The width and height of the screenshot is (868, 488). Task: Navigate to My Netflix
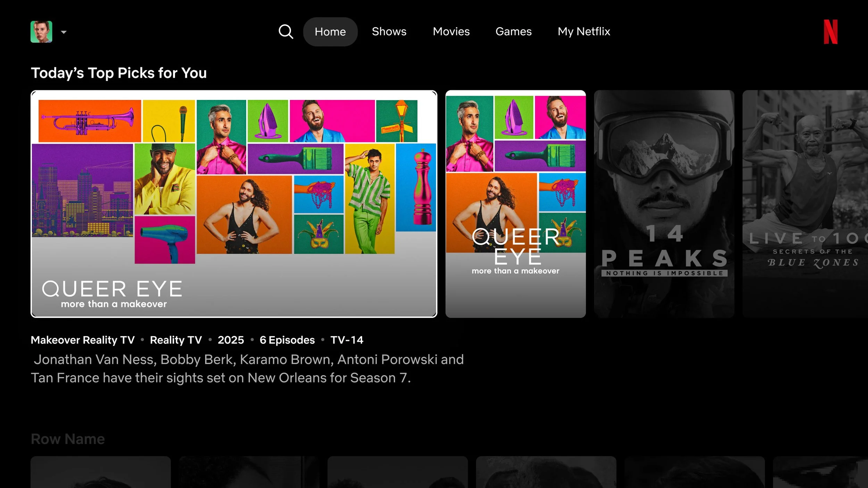pyautogui.click(x=584, y=32)
